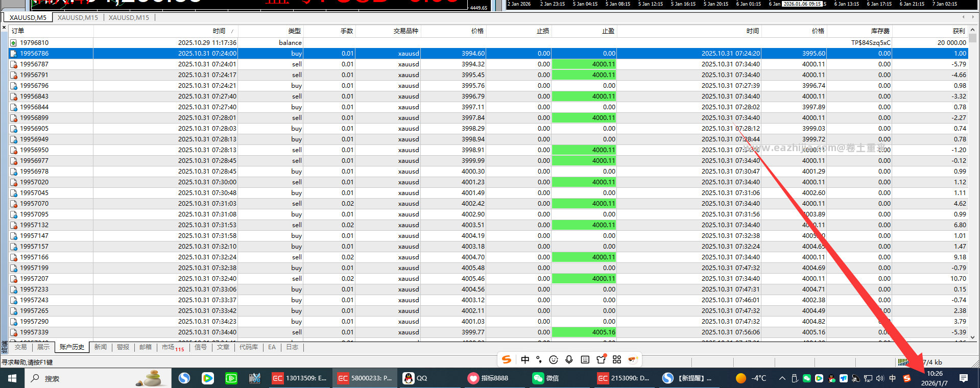The width and height of the screenshot is (980, 388).
Task: Click the network system tray icon
Action: coord(868,378)
